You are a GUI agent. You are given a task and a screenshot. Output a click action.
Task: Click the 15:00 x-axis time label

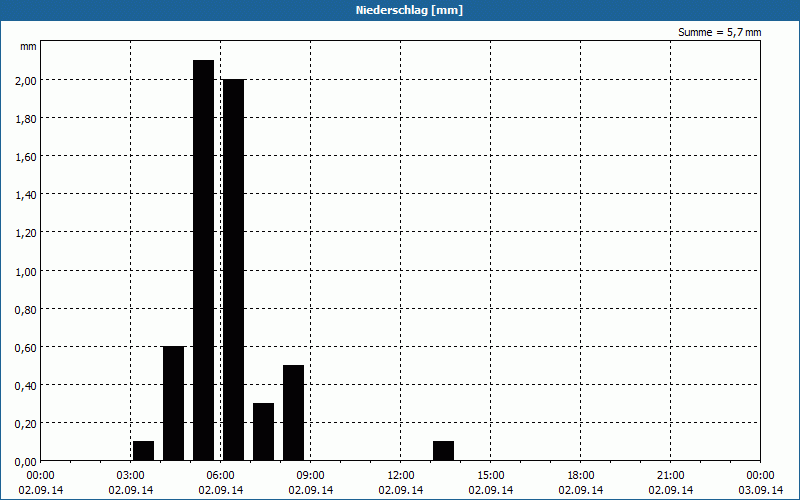pos(491,476)
